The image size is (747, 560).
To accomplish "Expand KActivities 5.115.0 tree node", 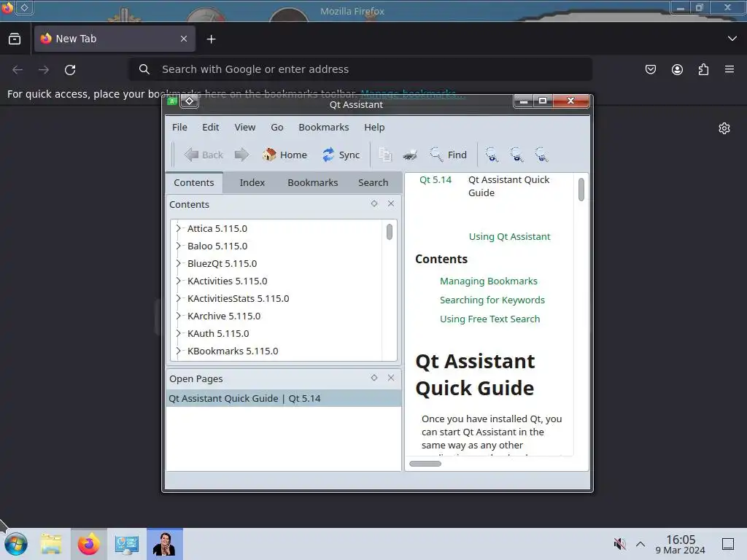I will [179, 281].
